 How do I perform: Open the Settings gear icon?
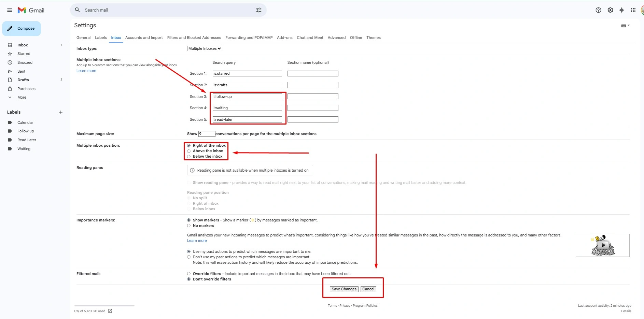point(610,10)
